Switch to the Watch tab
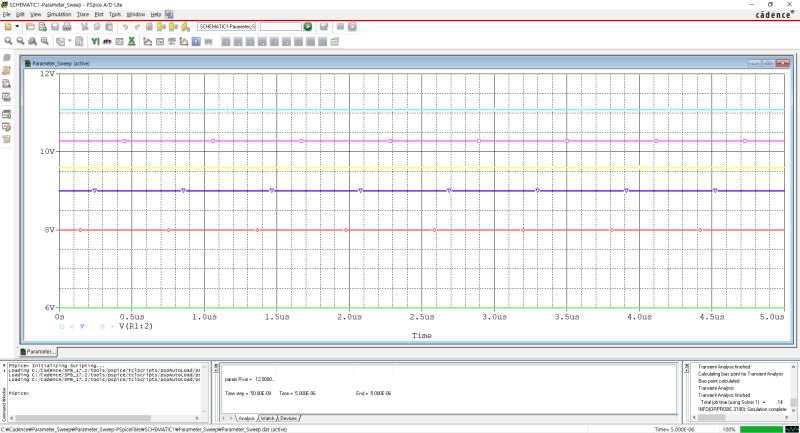 [267, 418]
